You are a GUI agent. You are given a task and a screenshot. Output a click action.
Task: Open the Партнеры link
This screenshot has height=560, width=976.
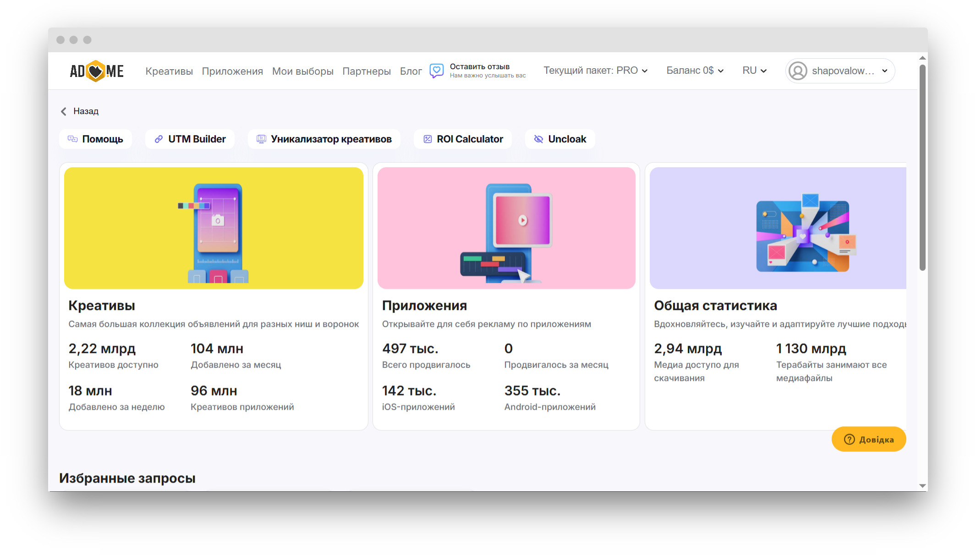click(x=366, y=71)
